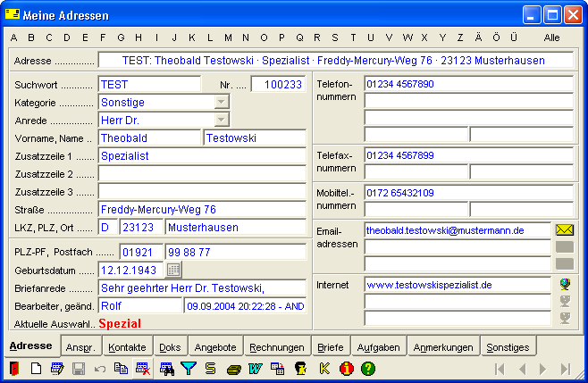The width and height of the screenshot is (588, 383).
Task: Click the Zusatzzeile 1 field Spezialist
Action: click(202, 156)
